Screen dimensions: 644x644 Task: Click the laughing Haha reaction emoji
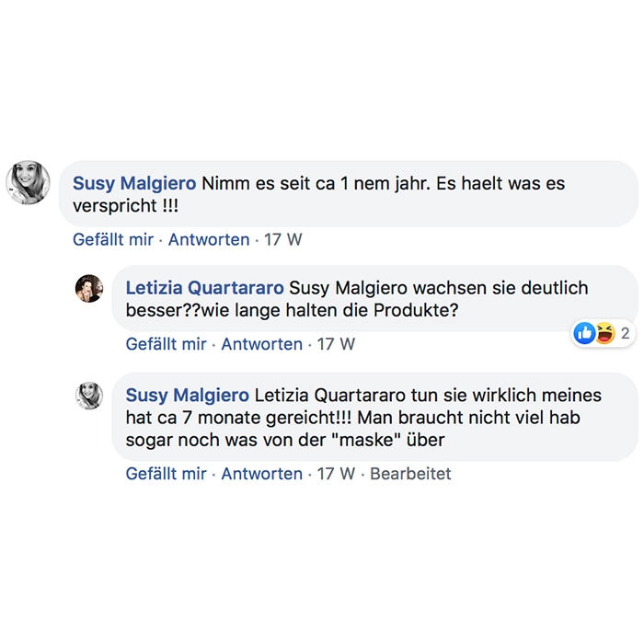pyautogui.click(x=604, y=333)
